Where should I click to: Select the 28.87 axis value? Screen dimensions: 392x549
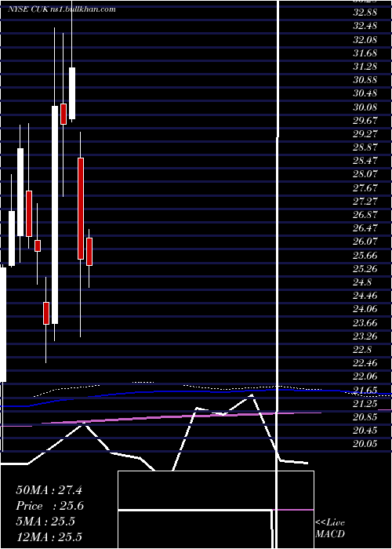point(365,147)
